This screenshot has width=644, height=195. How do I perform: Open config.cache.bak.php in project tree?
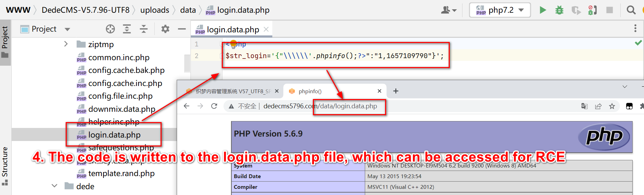(x=126, y=70)
